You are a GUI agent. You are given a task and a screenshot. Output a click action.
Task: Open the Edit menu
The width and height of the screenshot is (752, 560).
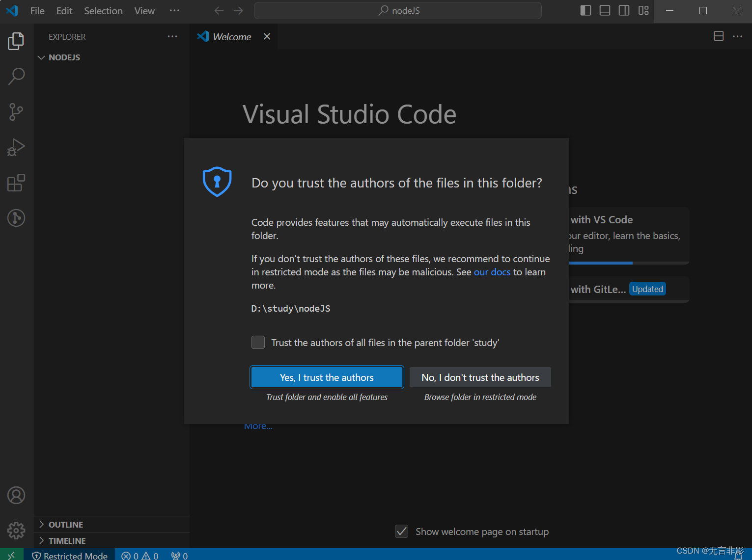tap(64, 11)
